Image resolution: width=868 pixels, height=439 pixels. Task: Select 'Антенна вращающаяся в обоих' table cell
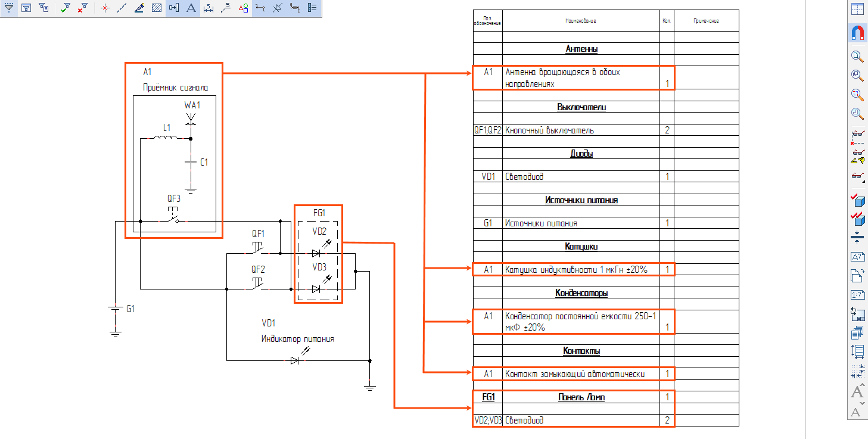(x=581, y=78)
